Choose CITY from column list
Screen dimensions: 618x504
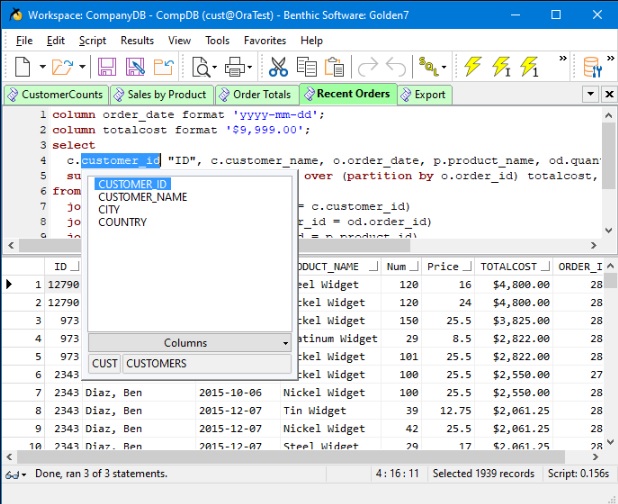(109, 209)
